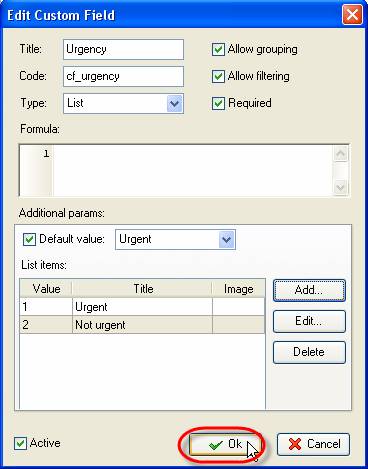
Task: Toggle the Allow grouping checkbox
Action: coord(218,50)
